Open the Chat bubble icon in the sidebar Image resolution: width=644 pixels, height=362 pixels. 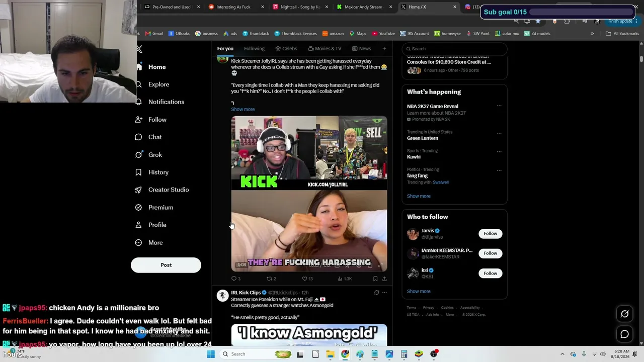[x=139, y=137]
